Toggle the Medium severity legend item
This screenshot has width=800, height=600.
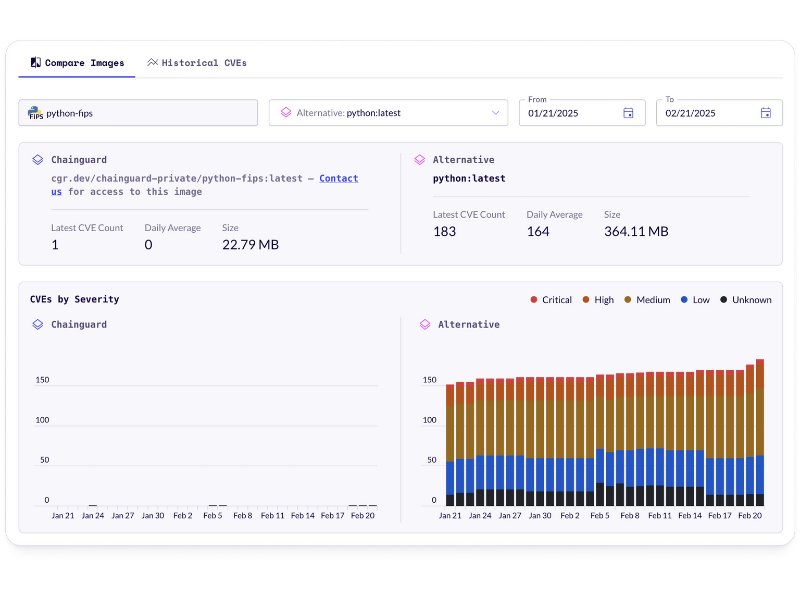(x=647, y=300)
